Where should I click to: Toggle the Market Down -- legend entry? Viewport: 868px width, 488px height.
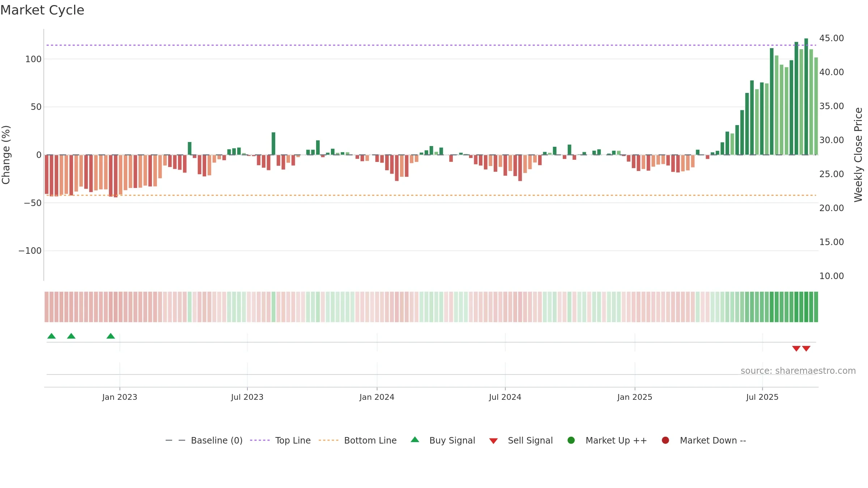click(704, 440)
